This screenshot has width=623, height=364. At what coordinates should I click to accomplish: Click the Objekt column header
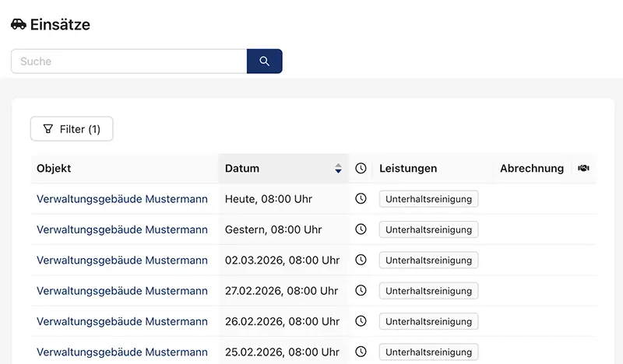point(54,168)
